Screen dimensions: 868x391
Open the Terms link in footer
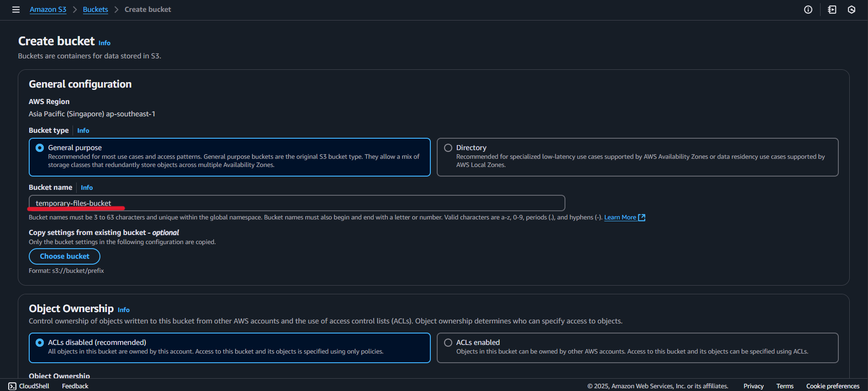point(785,386)
